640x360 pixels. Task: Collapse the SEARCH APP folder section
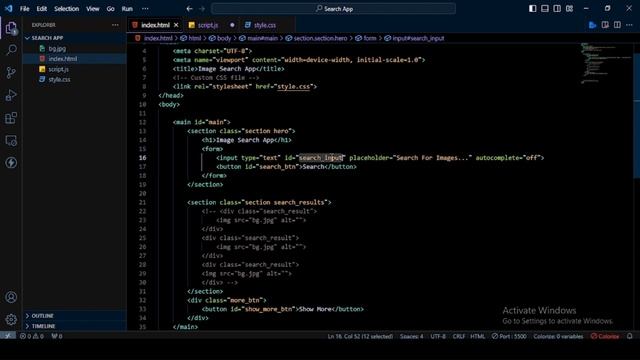[75, 38]
